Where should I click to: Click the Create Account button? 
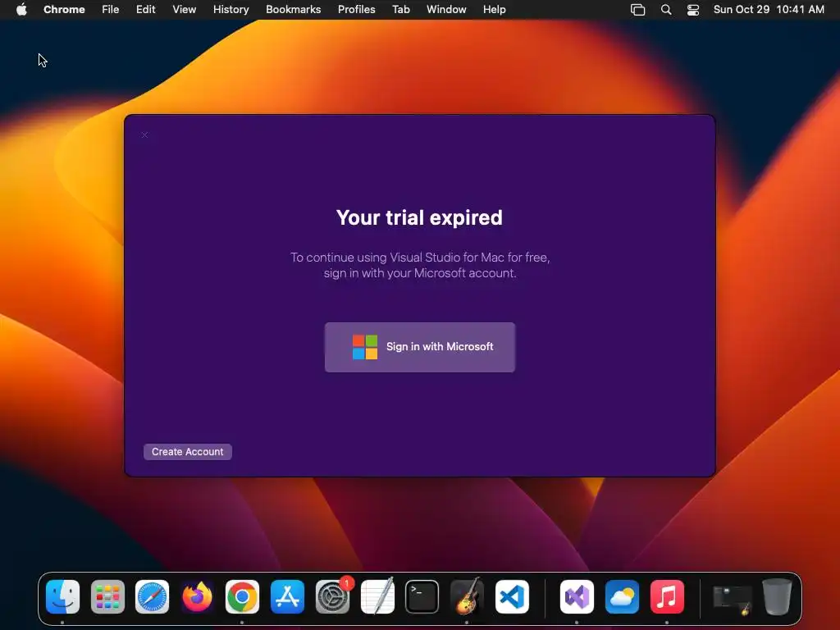(x=188, y=452)
